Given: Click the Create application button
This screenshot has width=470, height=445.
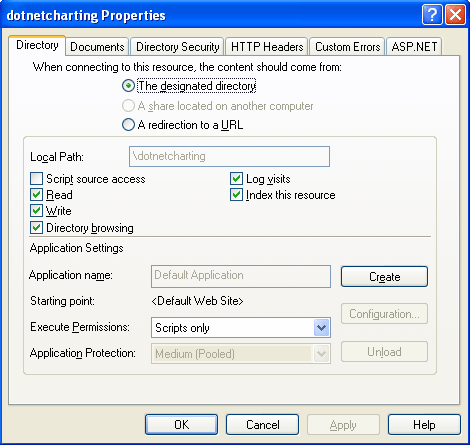Looking at the screenshot, I should [384, 276].
